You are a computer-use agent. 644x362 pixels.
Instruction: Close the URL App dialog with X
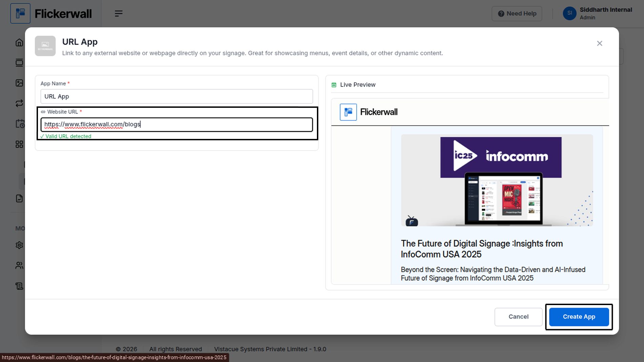(x=600, y=43)
